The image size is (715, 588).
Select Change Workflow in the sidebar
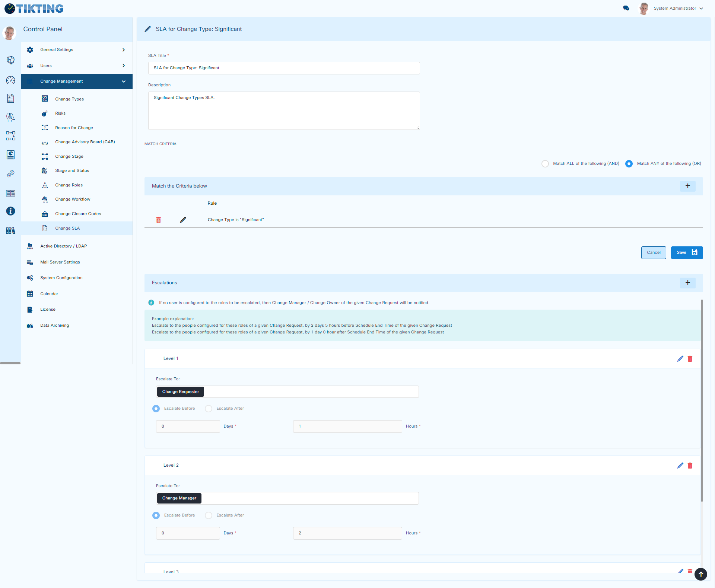tap(73, 199)
